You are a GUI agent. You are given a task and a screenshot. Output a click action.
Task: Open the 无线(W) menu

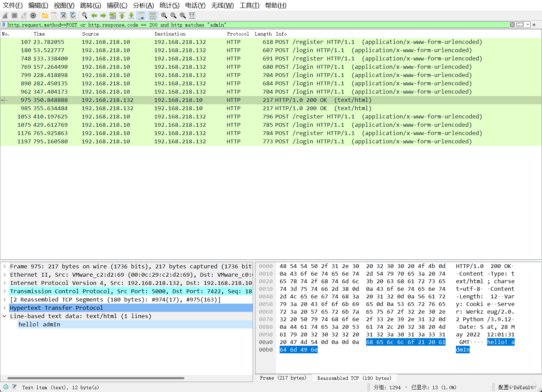(x=223, y=6)
